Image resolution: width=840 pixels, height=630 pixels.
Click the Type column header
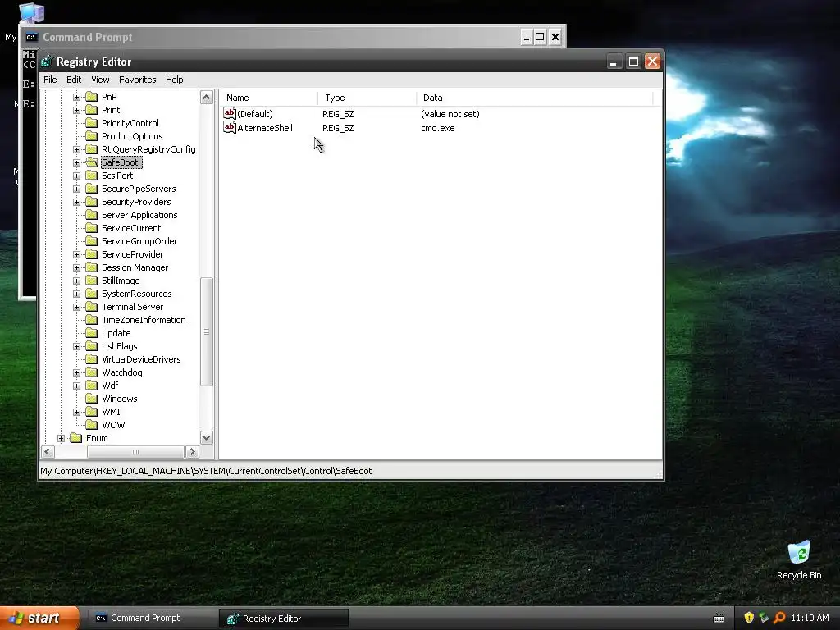(x=367, y=98)
